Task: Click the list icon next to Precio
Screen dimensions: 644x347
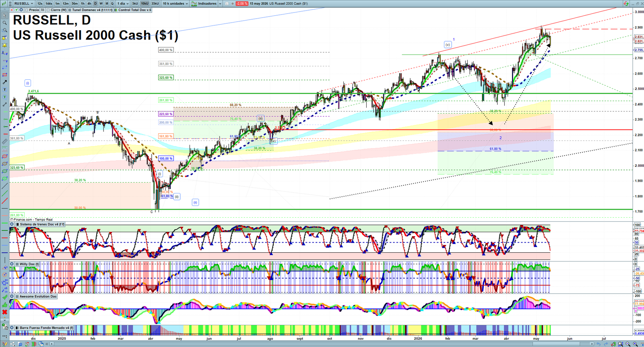Action: pos(43,10)
